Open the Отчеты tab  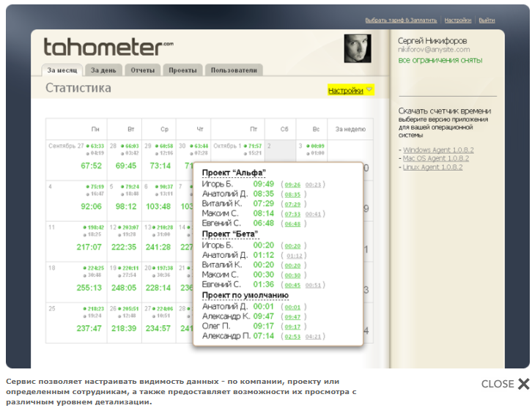(142, 70)
